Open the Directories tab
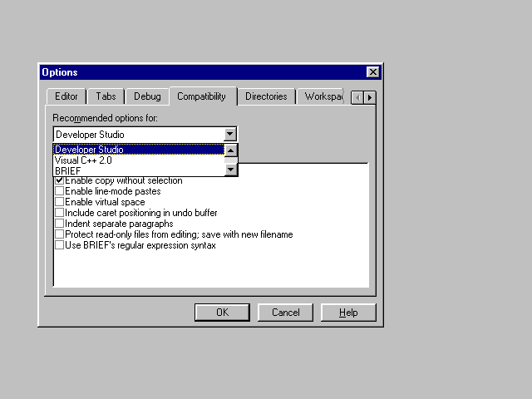This screenshot has width=532, height=399. pos(266,96)
